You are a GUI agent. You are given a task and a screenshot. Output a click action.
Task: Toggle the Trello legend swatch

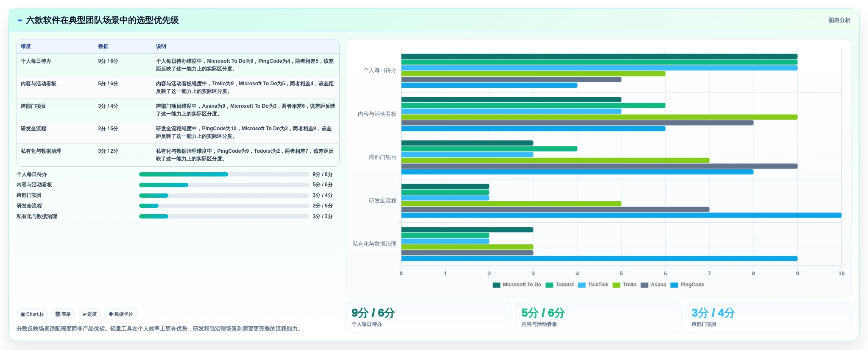coord(617,285)
